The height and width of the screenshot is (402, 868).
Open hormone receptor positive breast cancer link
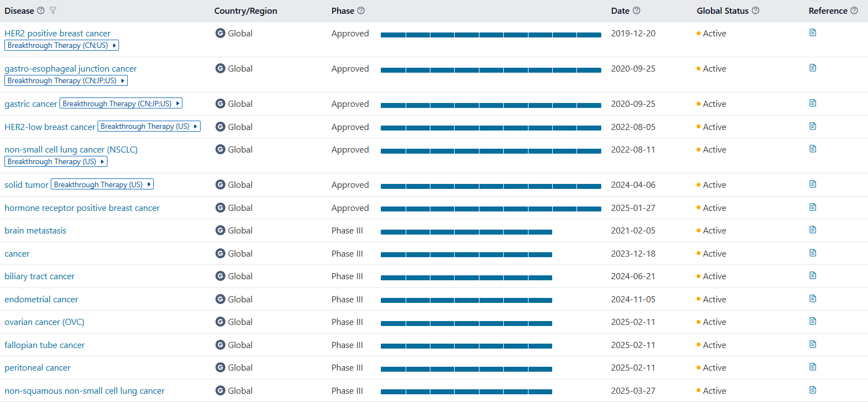[82, 208]
